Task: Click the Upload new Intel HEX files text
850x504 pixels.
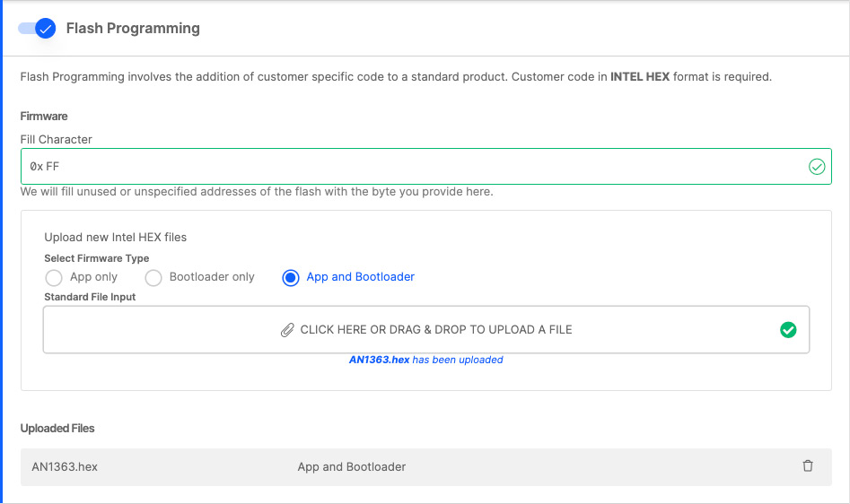Action: (116, 237)
